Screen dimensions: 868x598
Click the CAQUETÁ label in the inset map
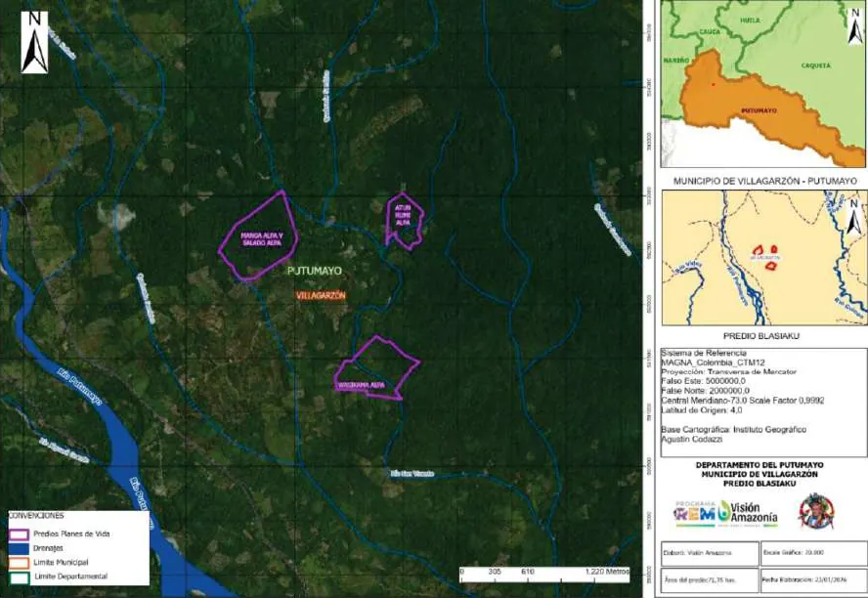815,65
